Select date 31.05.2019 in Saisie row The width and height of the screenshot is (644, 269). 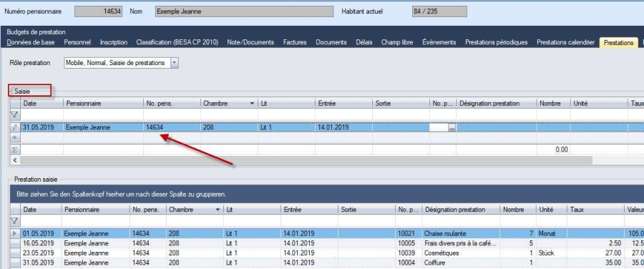[42, 128]
